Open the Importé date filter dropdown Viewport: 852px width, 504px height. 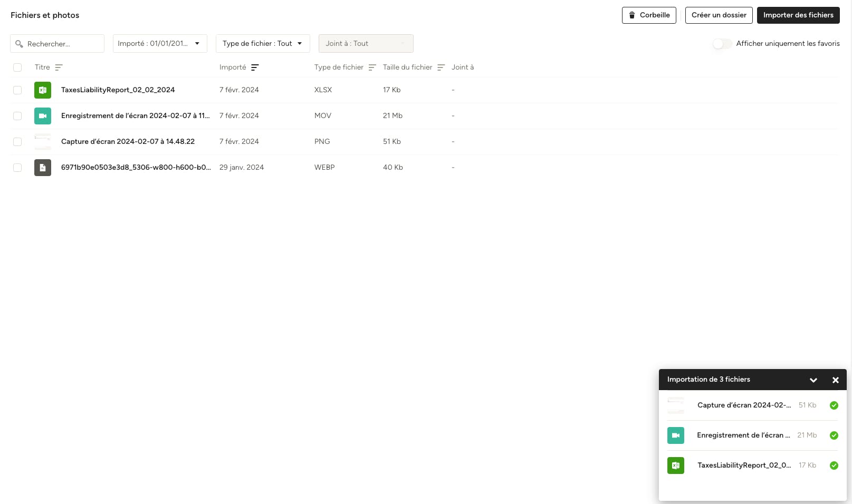(160, 44)
